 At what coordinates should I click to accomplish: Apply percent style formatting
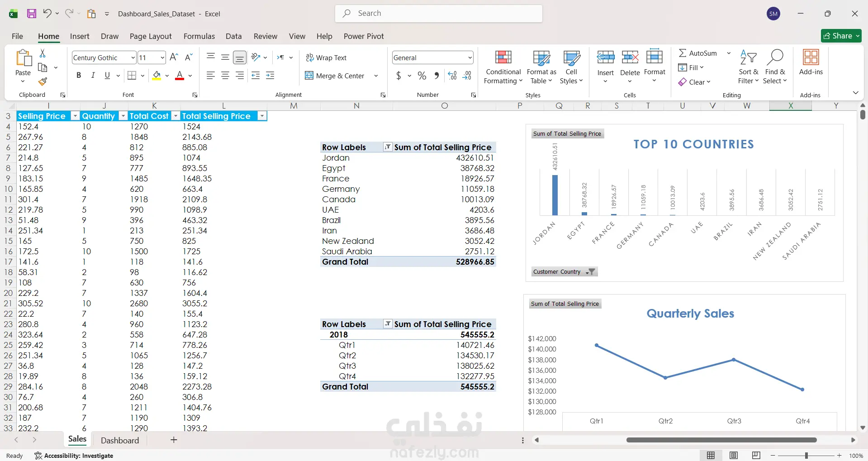pyautogui.click(x=422, y=76)
